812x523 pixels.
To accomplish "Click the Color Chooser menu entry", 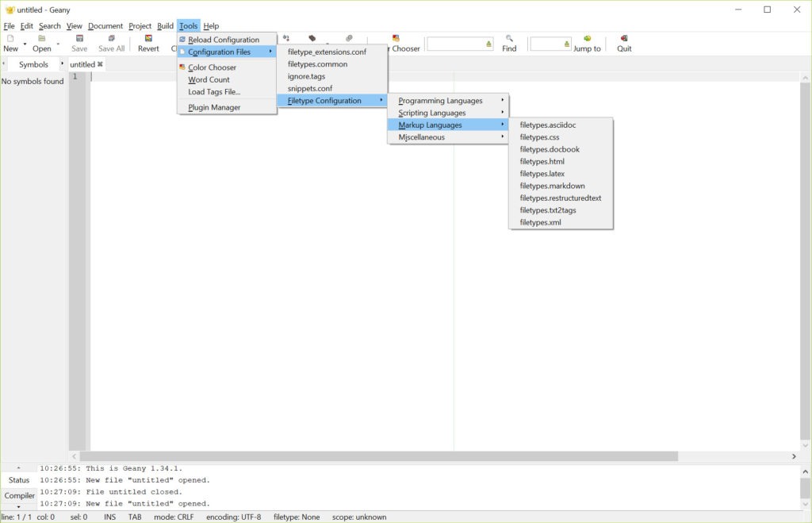I will click(x=212, y=67).
